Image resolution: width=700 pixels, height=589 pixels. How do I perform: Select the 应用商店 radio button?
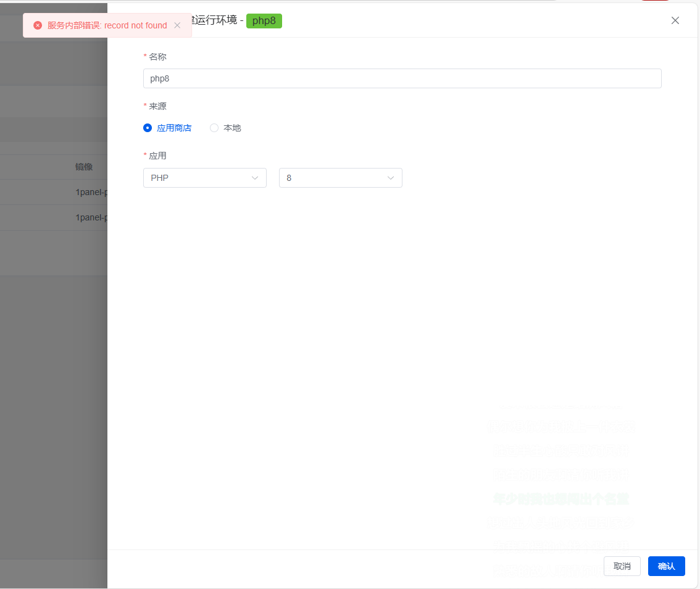point(148,128)
